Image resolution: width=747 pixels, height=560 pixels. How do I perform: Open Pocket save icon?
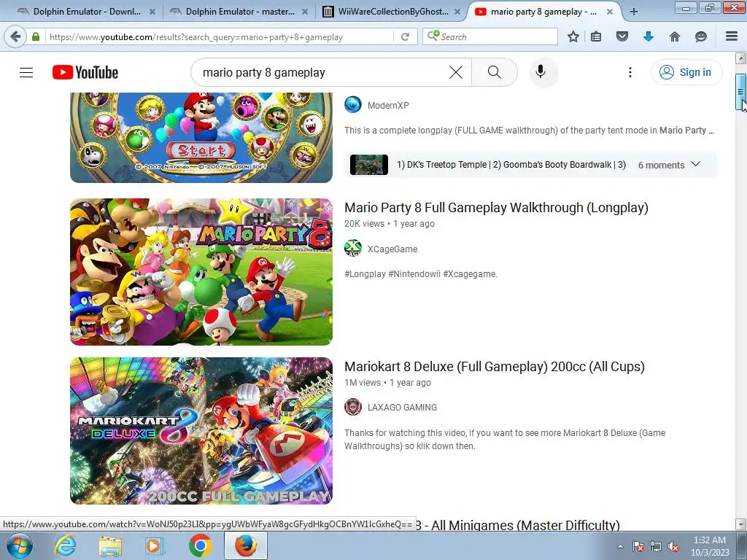[622, 36]
